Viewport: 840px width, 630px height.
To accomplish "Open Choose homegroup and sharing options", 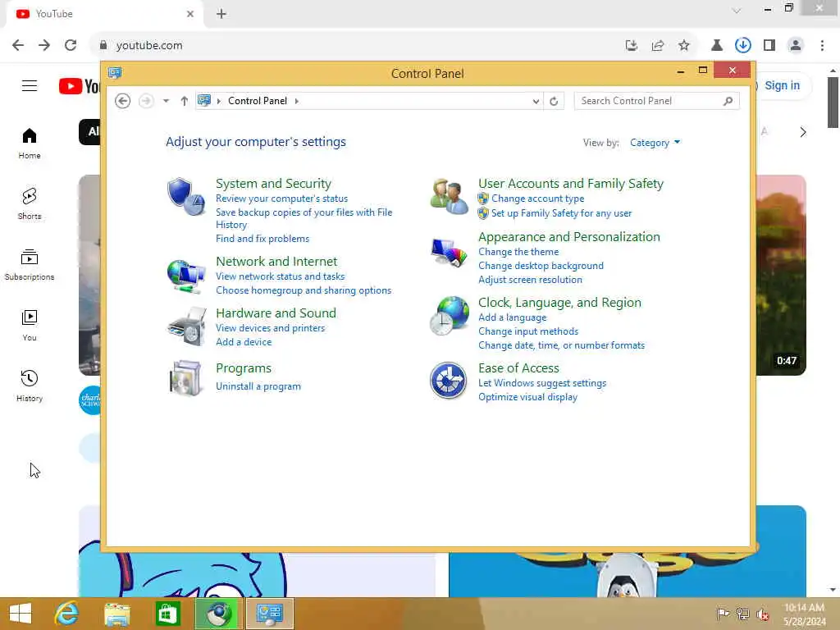I will [304, 290].
